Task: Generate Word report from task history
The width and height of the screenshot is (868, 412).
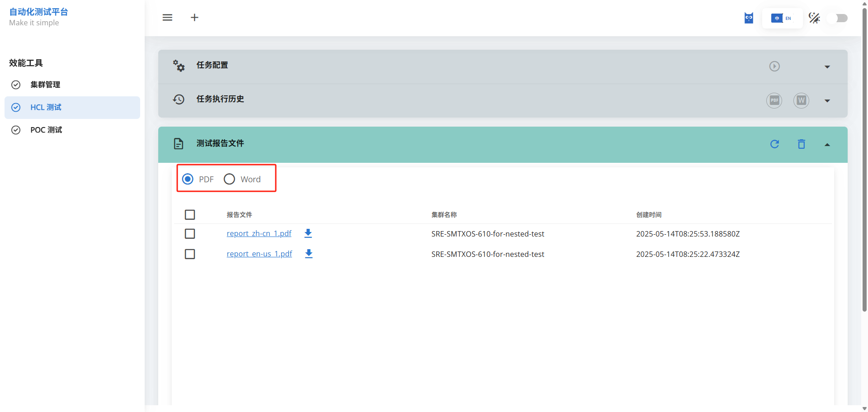Action: pyautogui.click(x=801, y=100)
